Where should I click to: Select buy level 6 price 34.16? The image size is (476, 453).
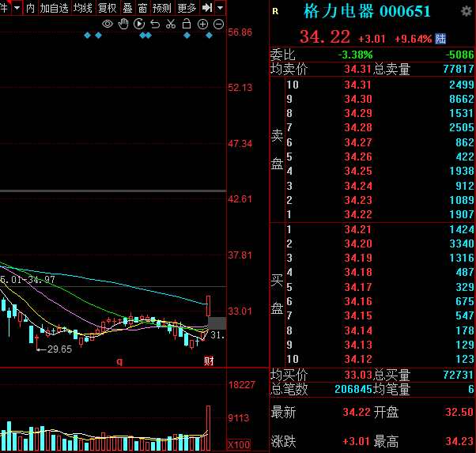point(358,301)
